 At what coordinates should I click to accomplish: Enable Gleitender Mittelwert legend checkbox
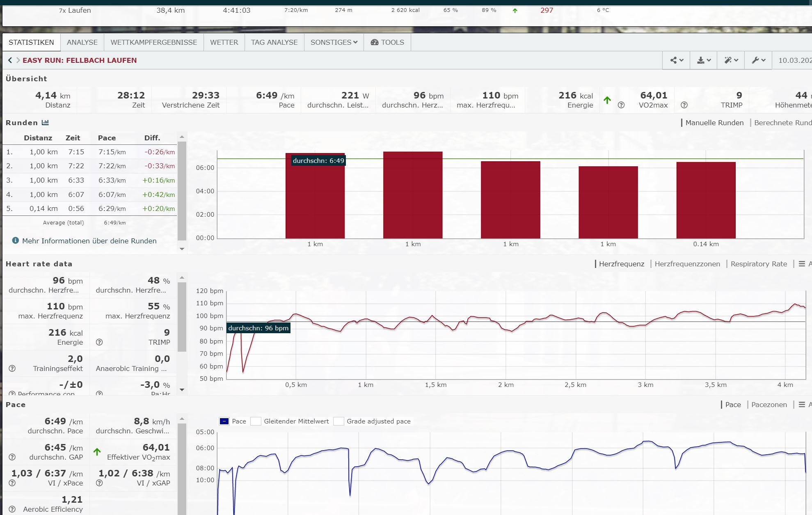(x=256, y=421)
